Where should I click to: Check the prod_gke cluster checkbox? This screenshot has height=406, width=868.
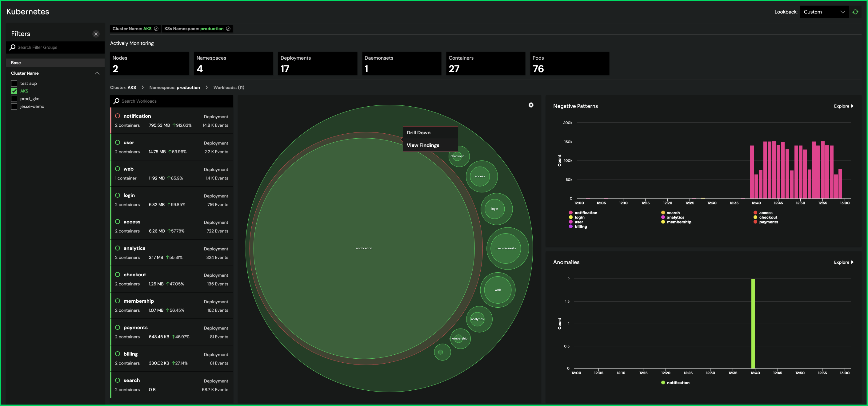pos(14,99)
